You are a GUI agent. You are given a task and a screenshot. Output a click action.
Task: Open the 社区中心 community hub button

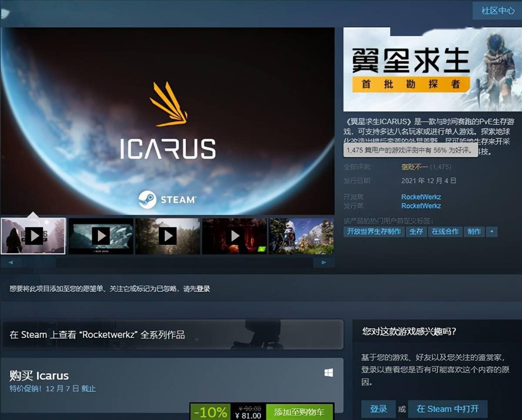click(497, 10)
